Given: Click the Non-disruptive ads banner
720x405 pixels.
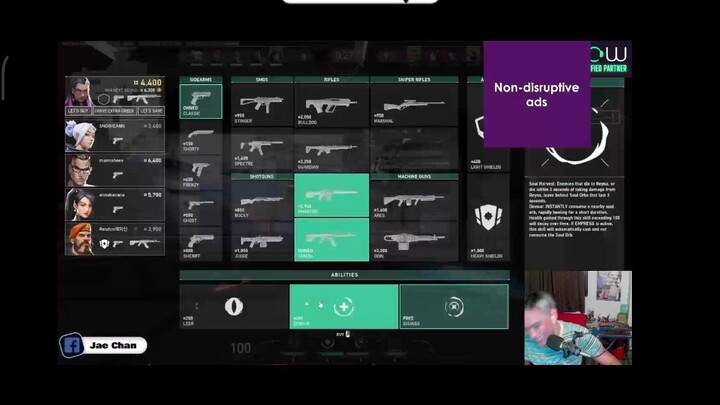Looking at the screenshot, I should pos(537,94).
